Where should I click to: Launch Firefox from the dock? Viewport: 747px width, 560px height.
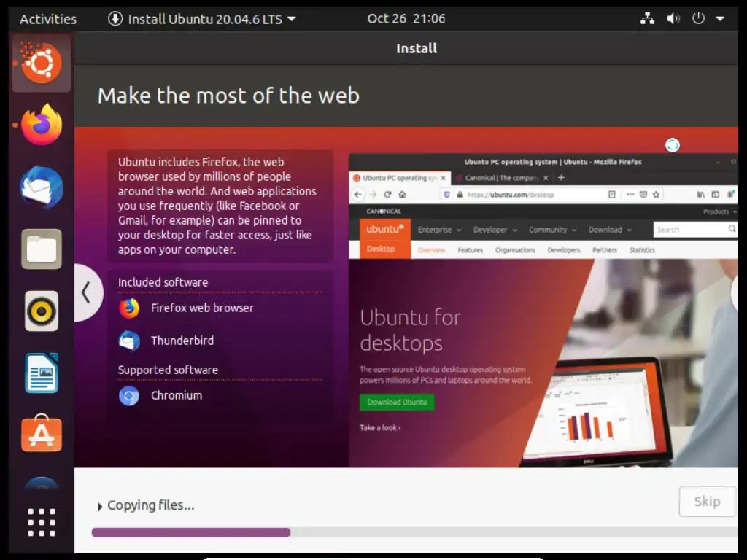[x=42, y=125]
